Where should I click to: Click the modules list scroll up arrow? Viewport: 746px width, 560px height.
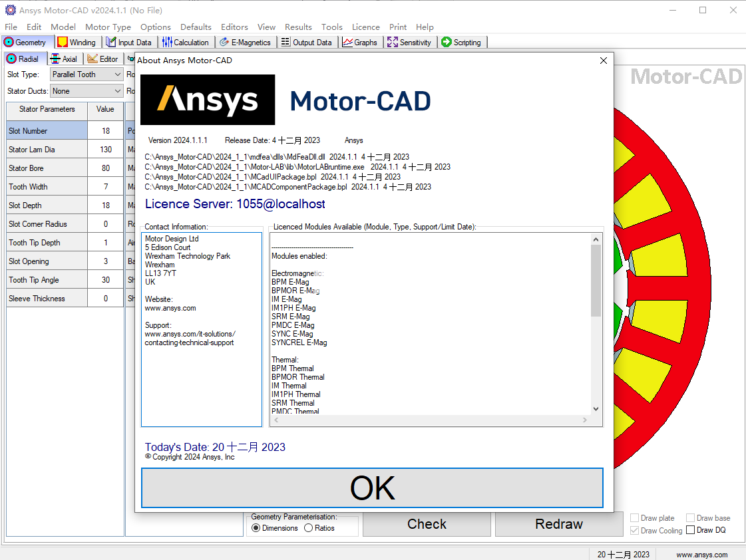(x=596, y=239)
